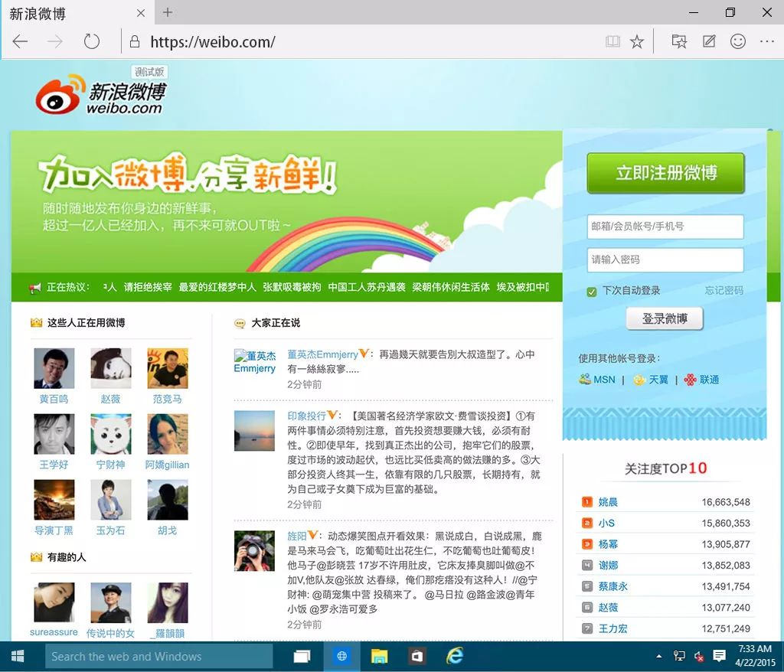This screenshot has height=672, width=784.
Task: Click the 天翼 login icon
Action: pyautogui.click(x=639, y=380)
